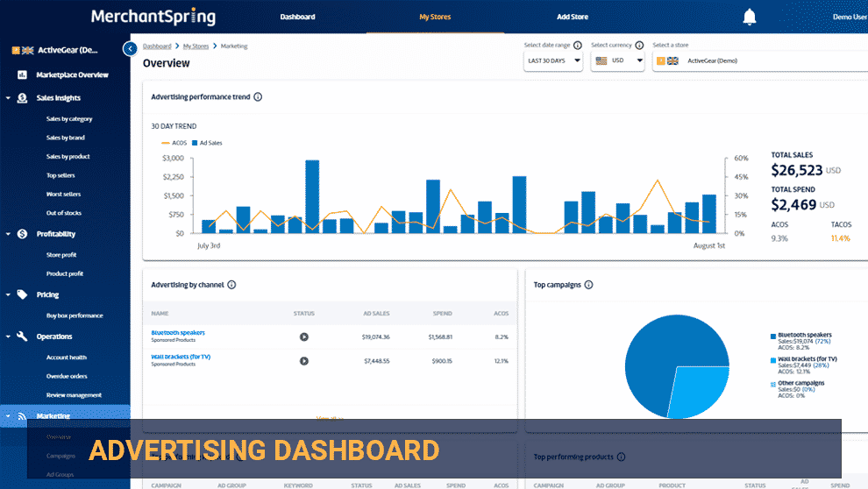
Task: Collapse the Sales Insights section arrow
Action: click(x=8, y=98)
